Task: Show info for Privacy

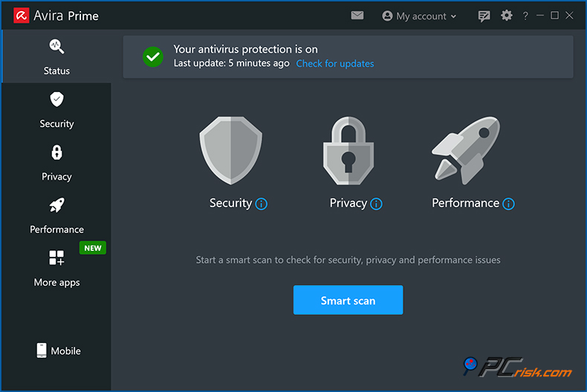Action: pyautogui.click(x=376, y=204)
